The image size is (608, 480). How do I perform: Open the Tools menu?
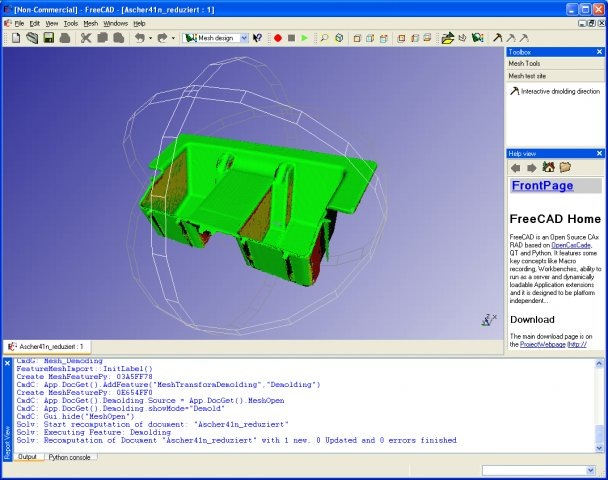(71, 24)
